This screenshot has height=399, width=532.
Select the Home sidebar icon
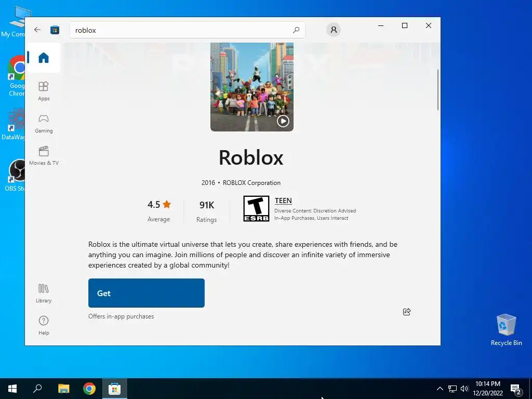pyautogui.click(x=44, y=58)
